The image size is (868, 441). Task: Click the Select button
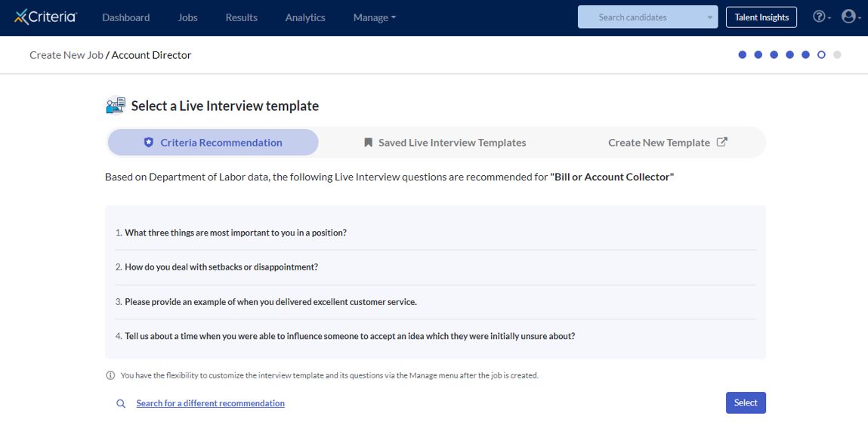click(x=745, y=402)
